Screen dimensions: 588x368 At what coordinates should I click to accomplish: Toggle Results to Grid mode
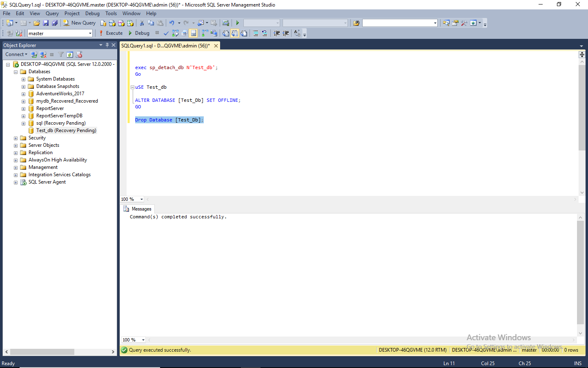(235, 33)
